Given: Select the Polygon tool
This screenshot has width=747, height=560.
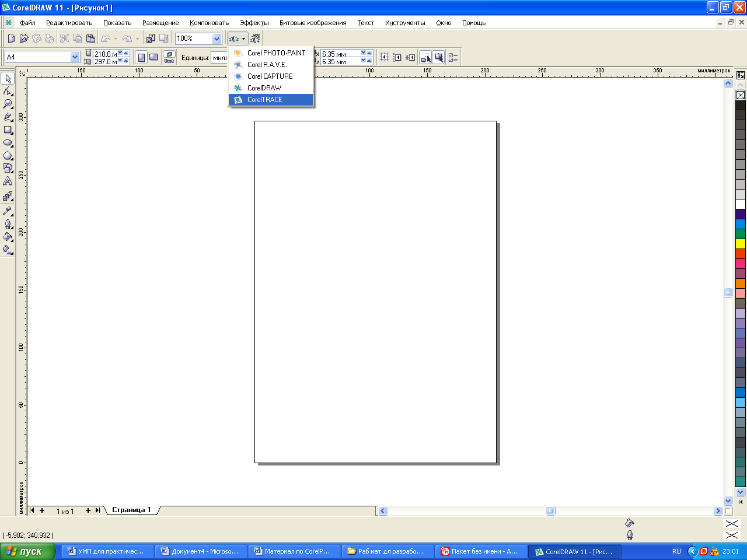Looking at the screenshot, I should click(8, 156).
